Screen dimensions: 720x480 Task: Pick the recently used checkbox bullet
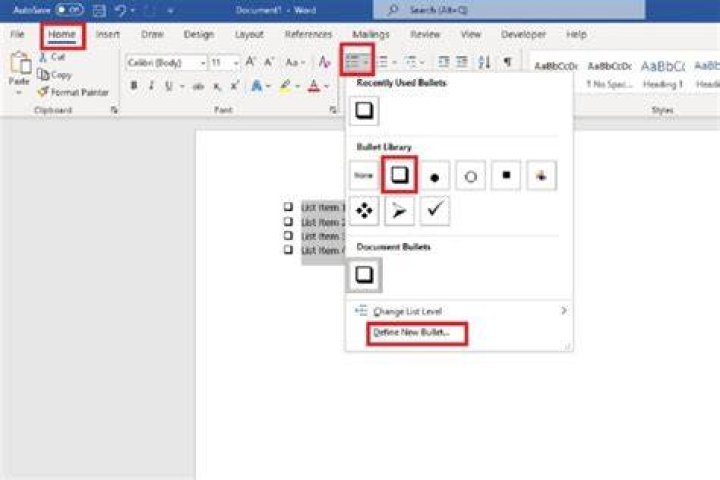point(364,111)
